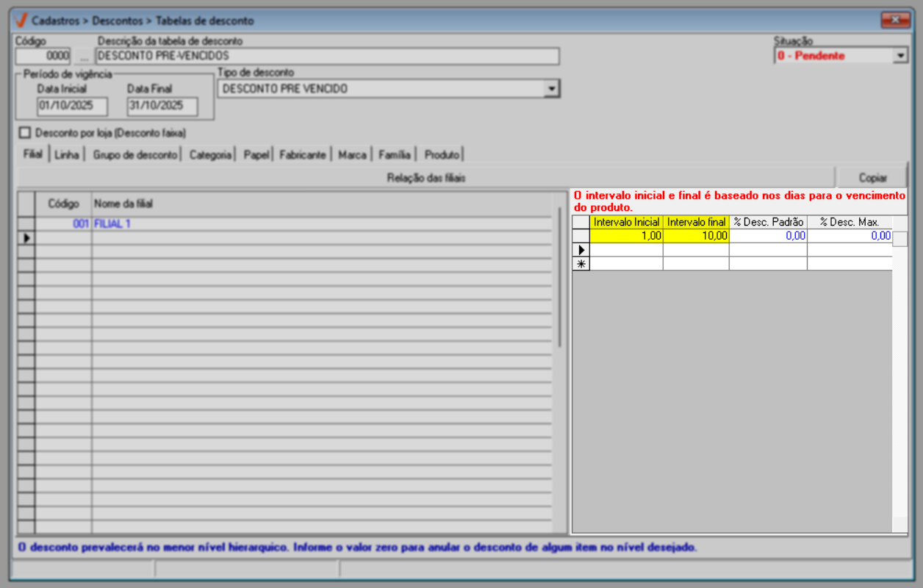The width and height of the screenshot is (923, 588).
Task: Switch to the Fabricante tab
Action: click(x=303, y=155)
